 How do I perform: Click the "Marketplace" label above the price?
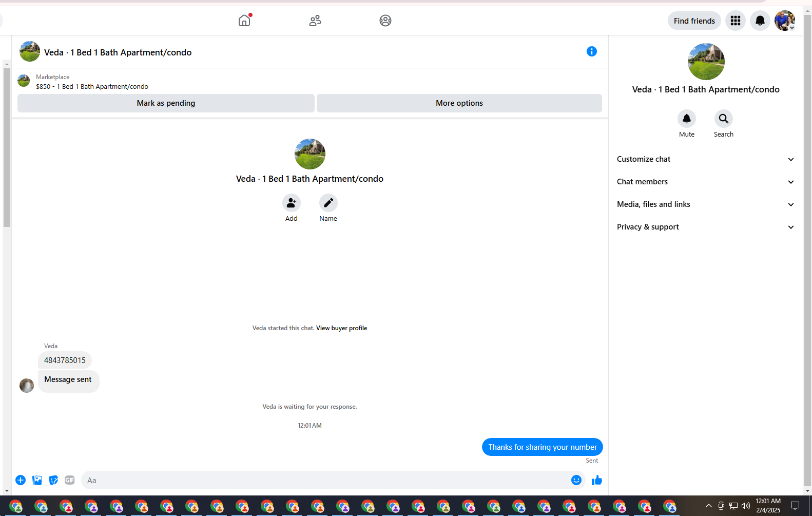(x=53, y=77)
